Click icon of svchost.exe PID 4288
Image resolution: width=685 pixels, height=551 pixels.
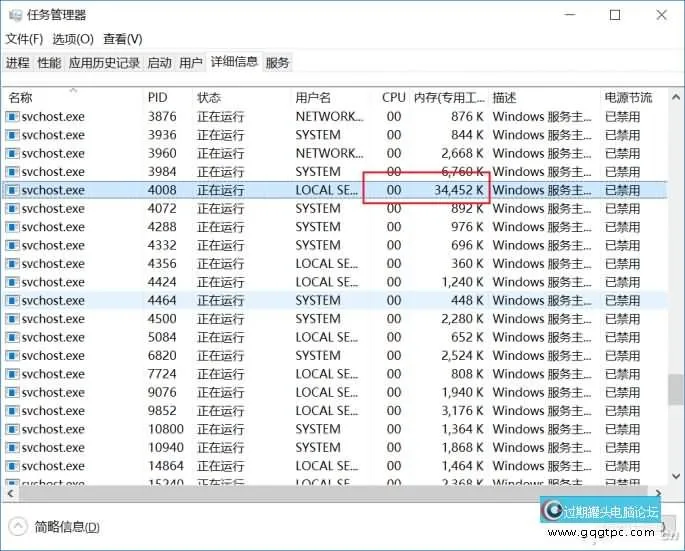[x=12, y=227]
